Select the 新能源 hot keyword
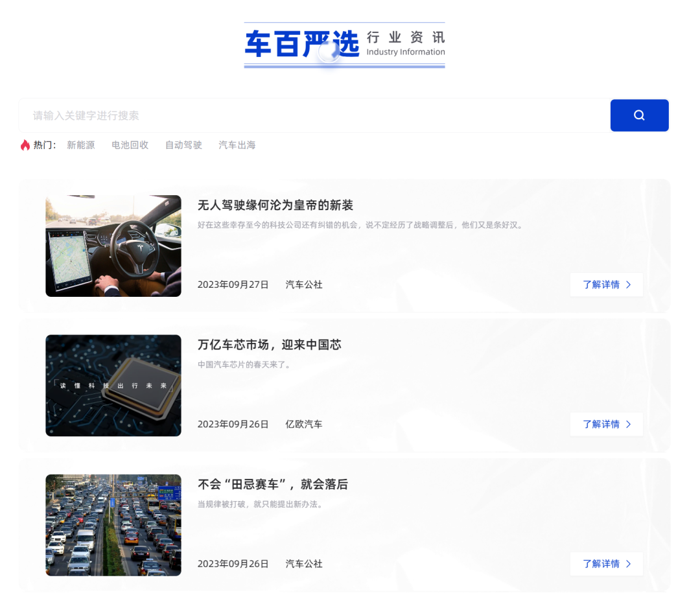 pos(81,145)
